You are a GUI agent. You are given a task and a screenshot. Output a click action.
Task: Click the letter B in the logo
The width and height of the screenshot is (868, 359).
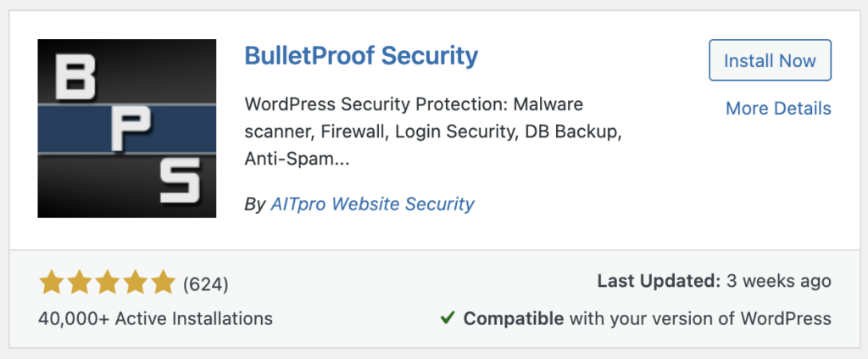(75, 78)
